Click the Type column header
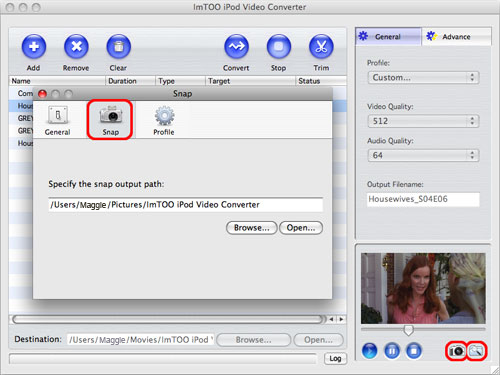This screenshot has width=500, height=375. [x=180, y=81]
